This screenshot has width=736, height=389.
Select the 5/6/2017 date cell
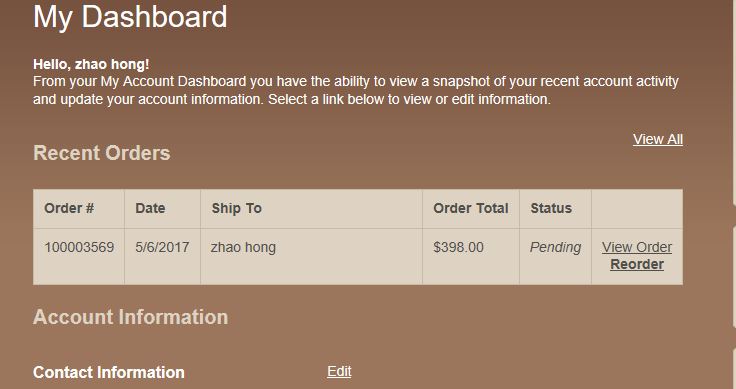(x=162, y=247)
